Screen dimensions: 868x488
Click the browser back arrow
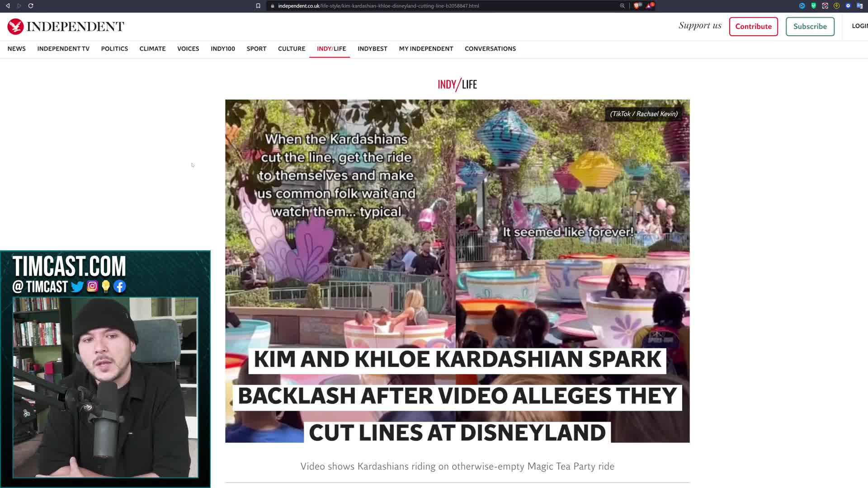pyautogui.click(x=8, y=6)
